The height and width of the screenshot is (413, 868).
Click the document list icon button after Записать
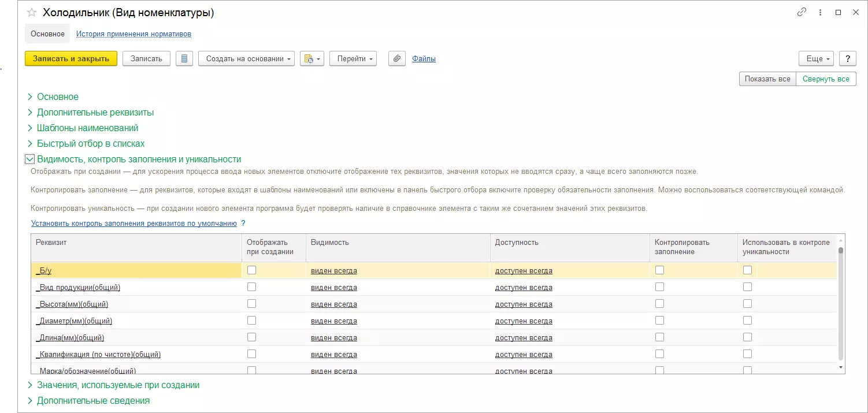(184, 58)
